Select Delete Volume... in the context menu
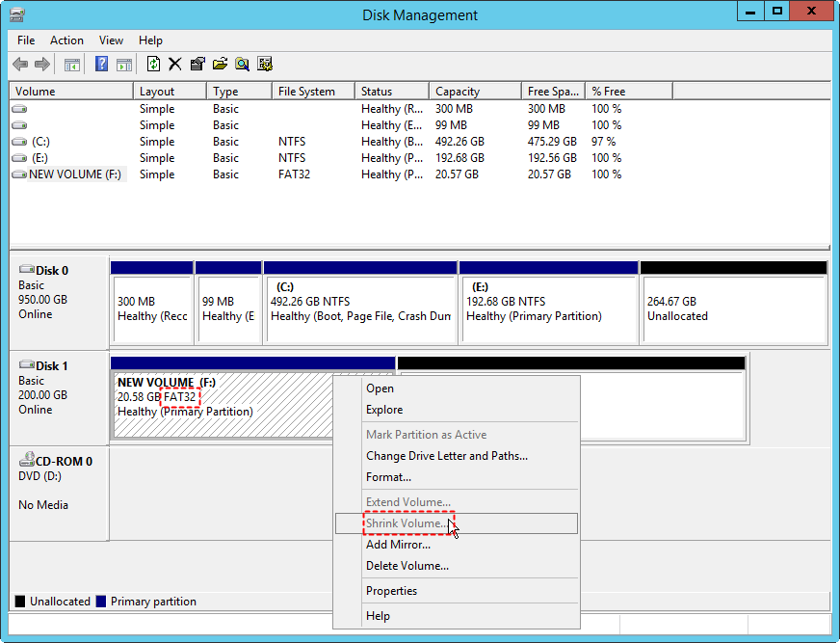840x643 pixels. pos(407,566)
